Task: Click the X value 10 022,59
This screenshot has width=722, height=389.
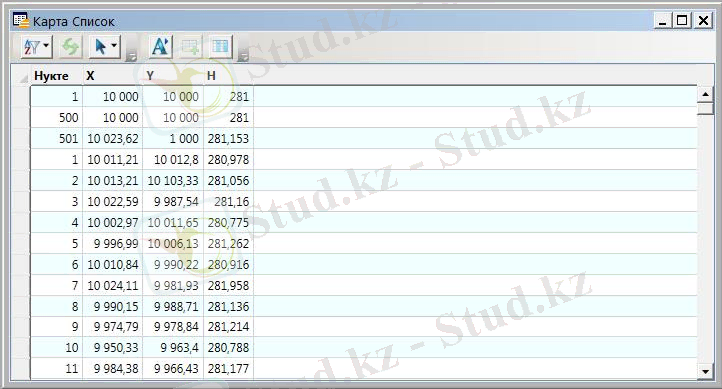Action: (x=112, y=202)
